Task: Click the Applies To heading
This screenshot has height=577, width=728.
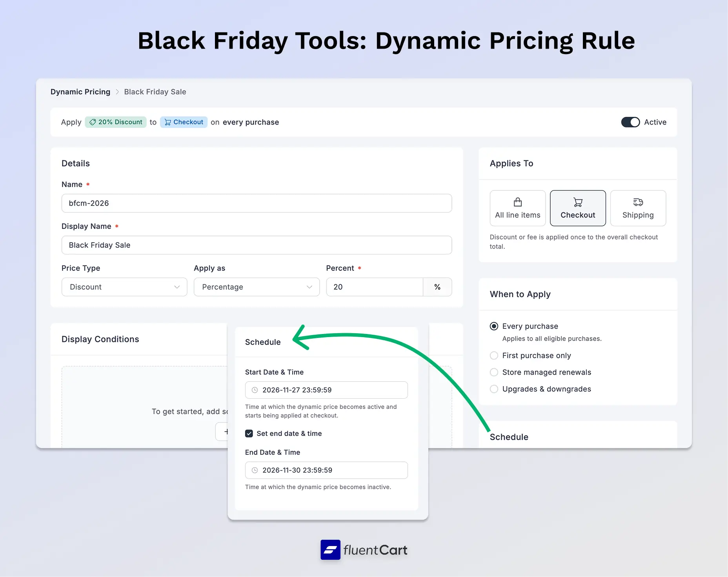Action: 511,163
